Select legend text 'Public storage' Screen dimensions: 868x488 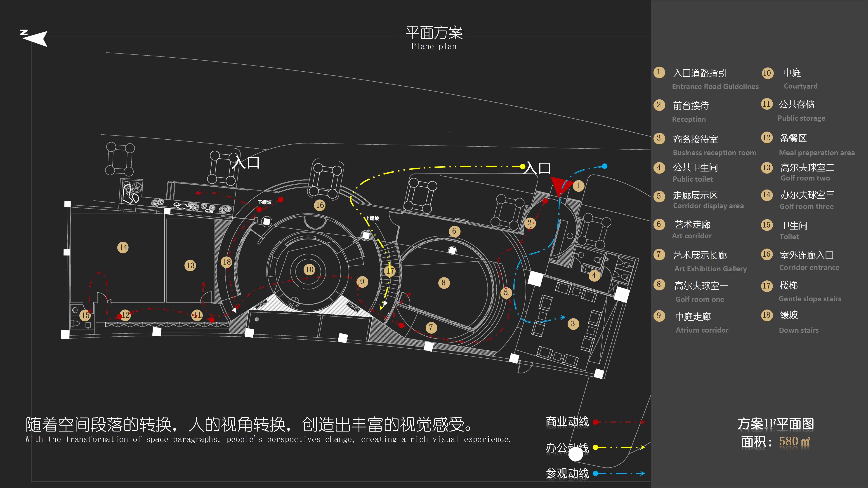click(x=801, y=118)
